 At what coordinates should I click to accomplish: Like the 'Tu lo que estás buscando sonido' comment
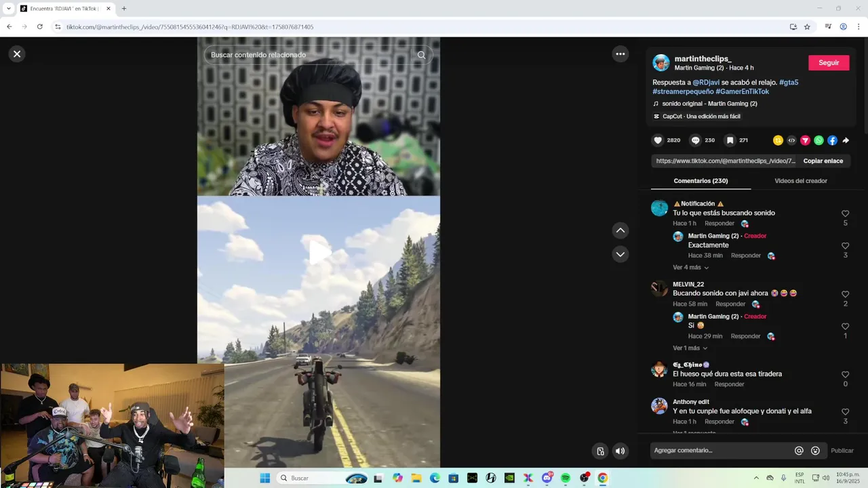click(845, 213)
